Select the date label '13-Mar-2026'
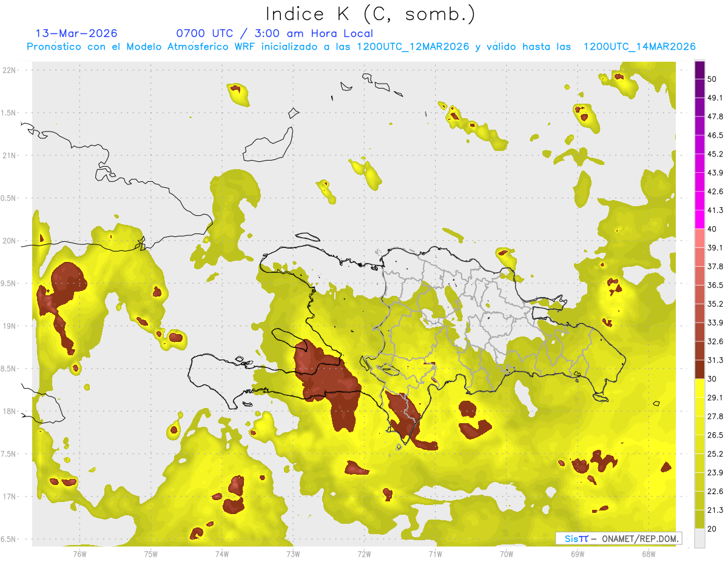The height and width of the screenshot is (562, 728). (x=76, y=33)
